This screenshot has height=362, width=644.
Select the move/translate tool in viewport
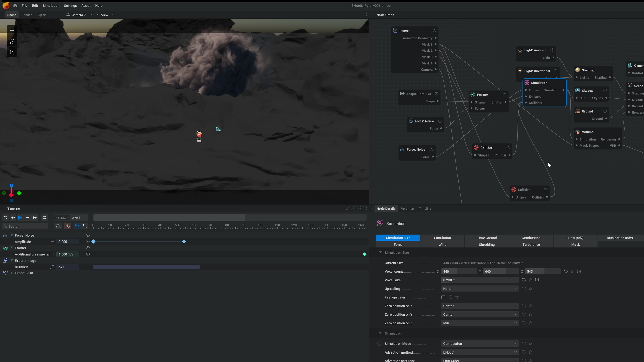(x=12, y=31)
